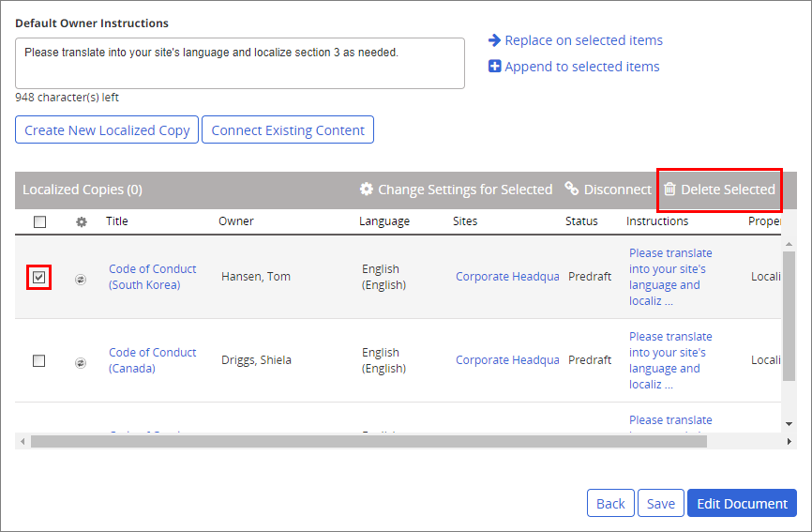Click the Create New Localized Copy button

[x=107, y=130]
